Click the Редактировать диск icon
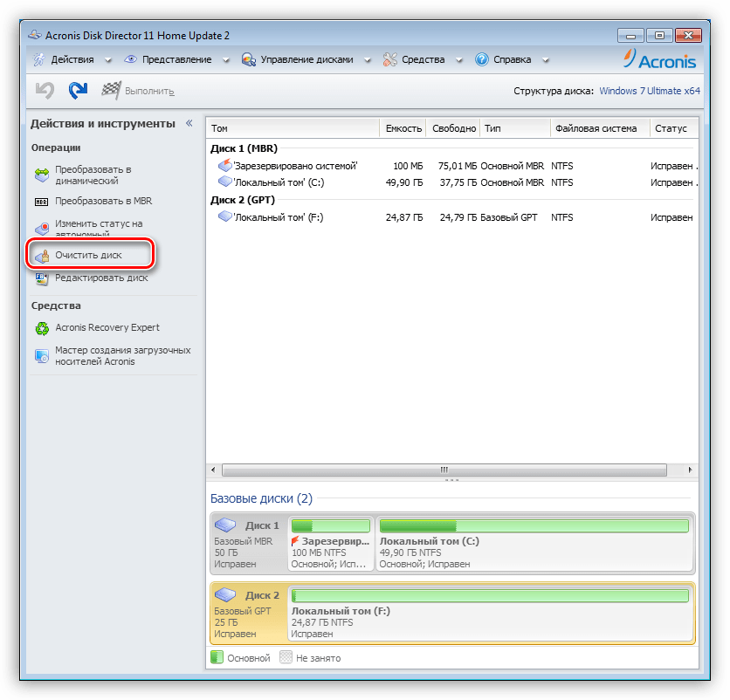Viewport: 730px width, 700px height. coord(42,278)
